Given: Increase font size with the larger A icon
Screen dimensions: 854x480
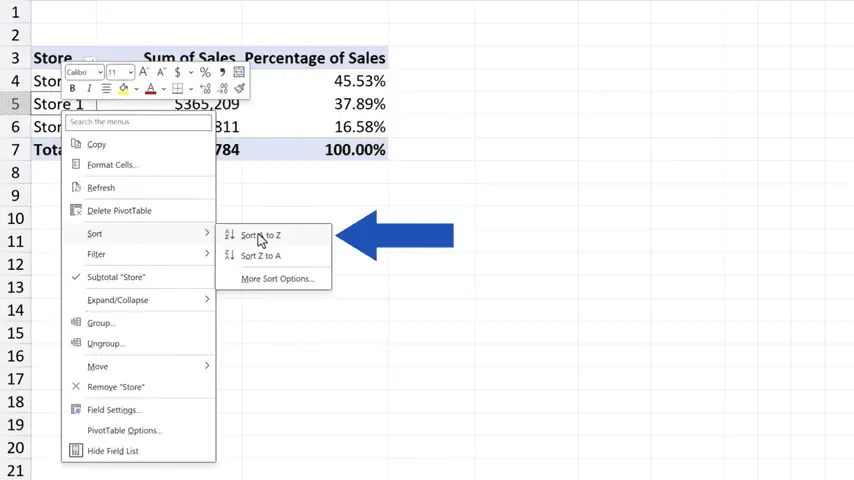Looking at the screenshot, I should pyautogui.click(x=144, y=72).
